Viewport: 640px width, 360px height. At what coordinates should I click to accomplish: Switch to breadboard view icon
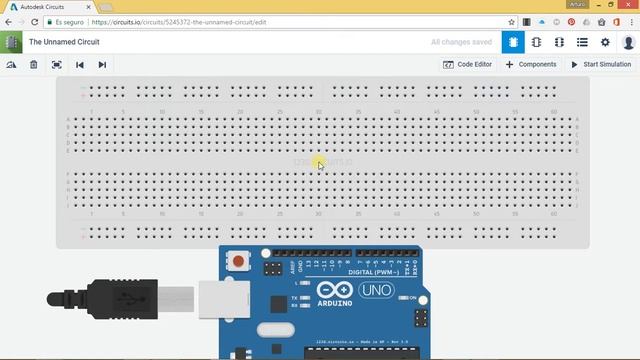(513, 42)
